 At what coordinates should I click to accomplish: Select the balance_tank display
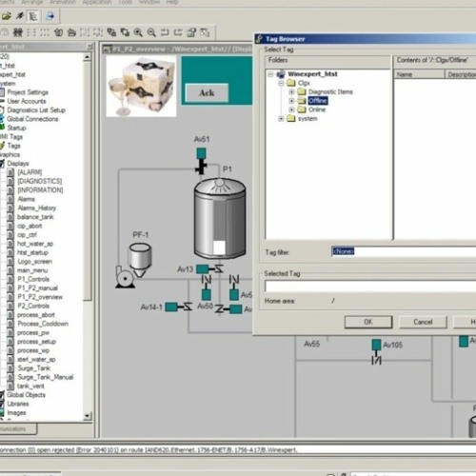[35, 217]
